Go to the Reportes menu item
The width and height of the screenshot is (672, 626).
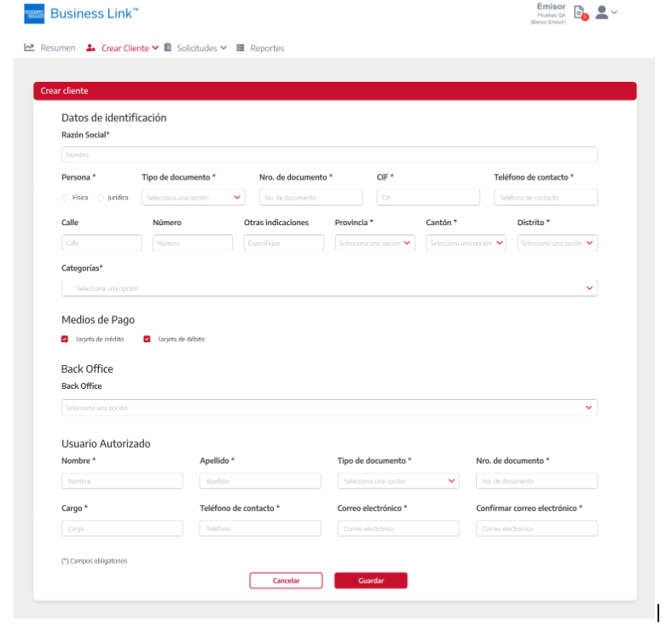[x=267, y=48]
